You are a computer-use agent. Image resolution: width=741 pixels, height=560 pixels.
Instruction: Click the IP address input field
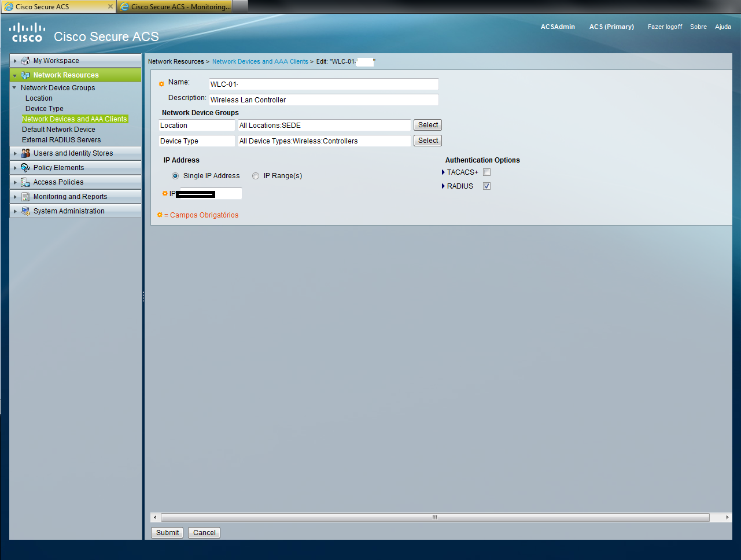[209, 194]
